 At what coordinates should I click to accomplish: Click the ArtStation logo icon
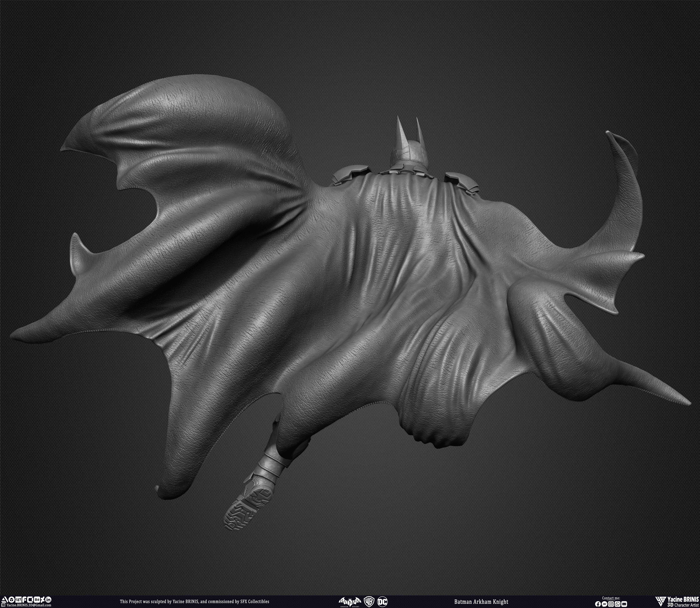point(5,600)
